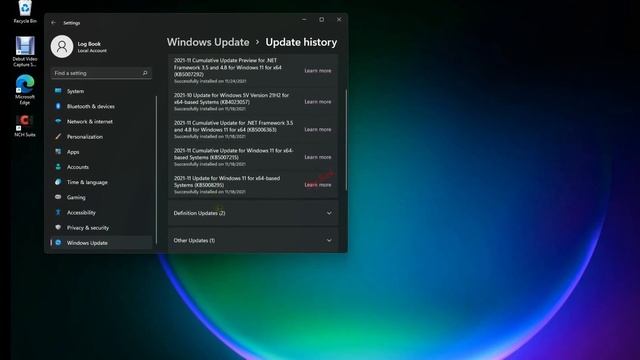Click Learn more for KB5007215 update

(318, 157)
